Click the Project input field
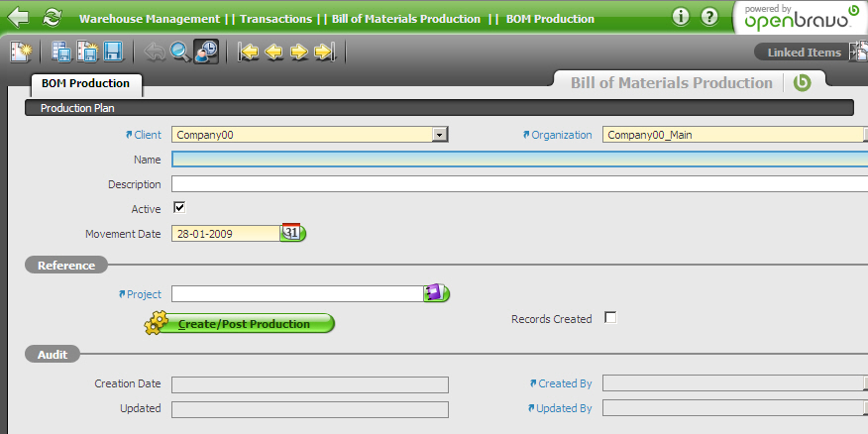This screenshot has width=868, height=434. (298, 294)
